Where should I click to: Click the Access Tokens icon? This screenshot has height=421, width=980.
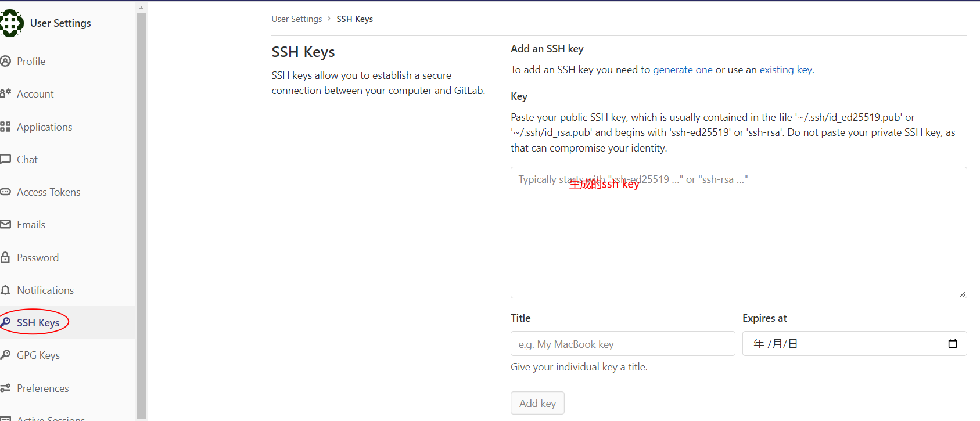[6, 192]
